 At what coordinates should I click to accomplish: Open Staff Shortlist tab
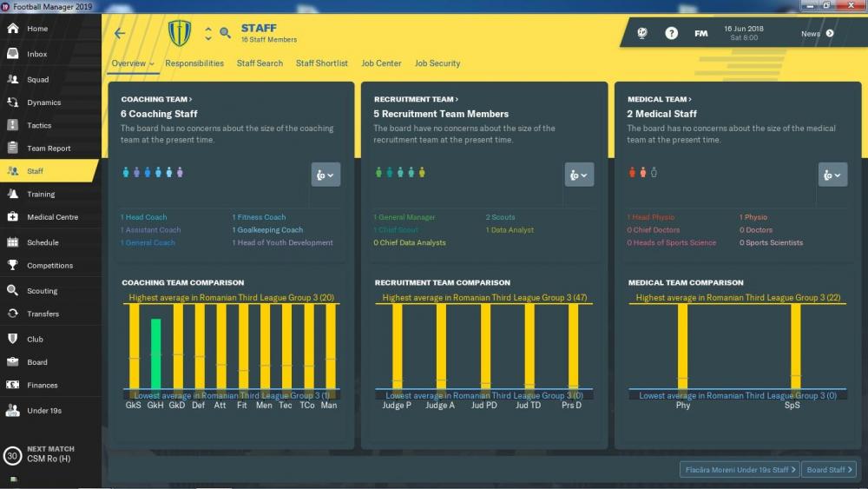(x=322, y=63)
